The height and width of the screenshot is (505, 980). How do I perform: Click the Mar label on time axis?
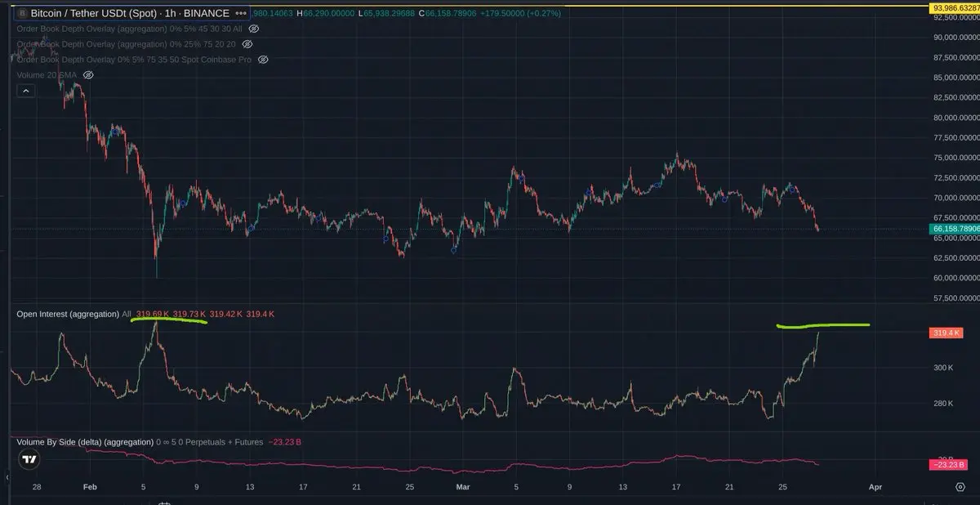click(x=464, y=487)
